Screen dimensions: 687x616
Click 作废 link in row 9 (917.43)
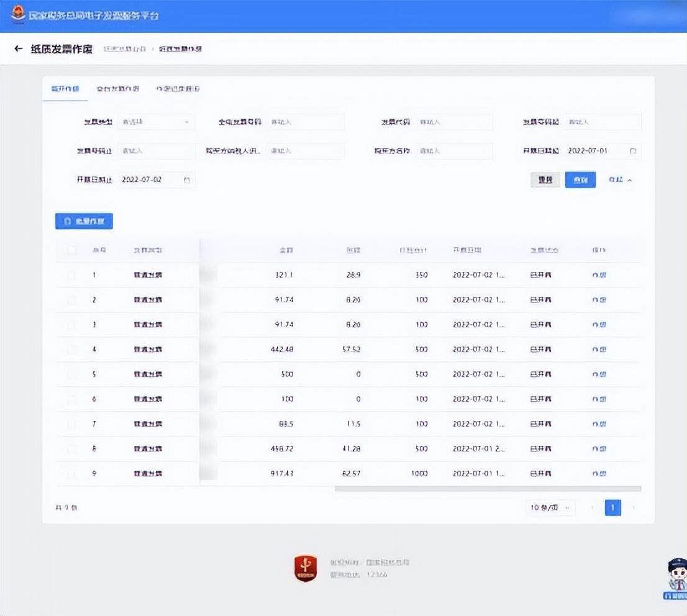(599, 474)
